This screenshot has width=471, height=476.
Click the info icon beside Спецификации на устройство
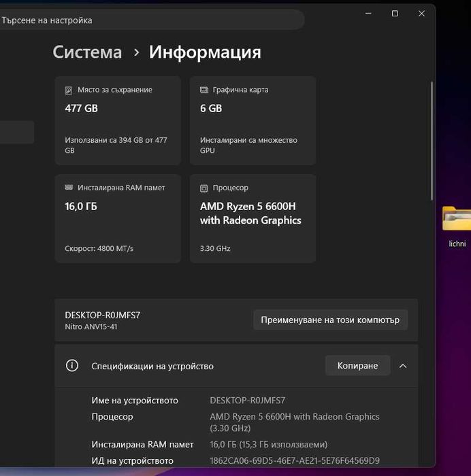72,366
